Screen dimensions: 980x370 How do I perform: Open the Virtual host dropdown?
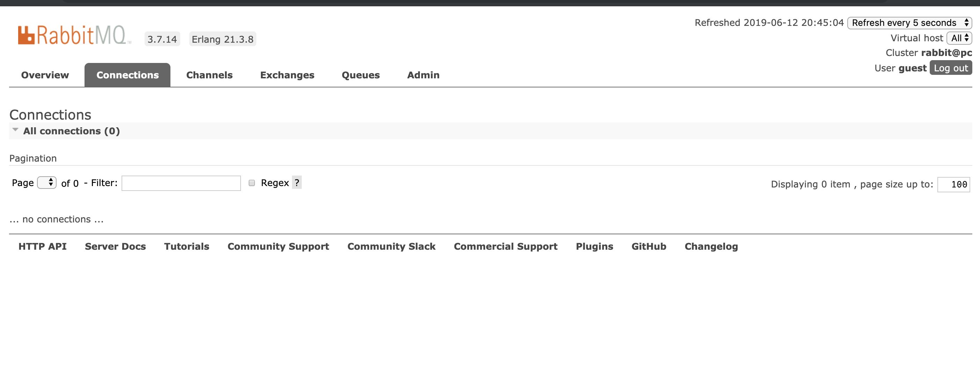tap(959, 38)
